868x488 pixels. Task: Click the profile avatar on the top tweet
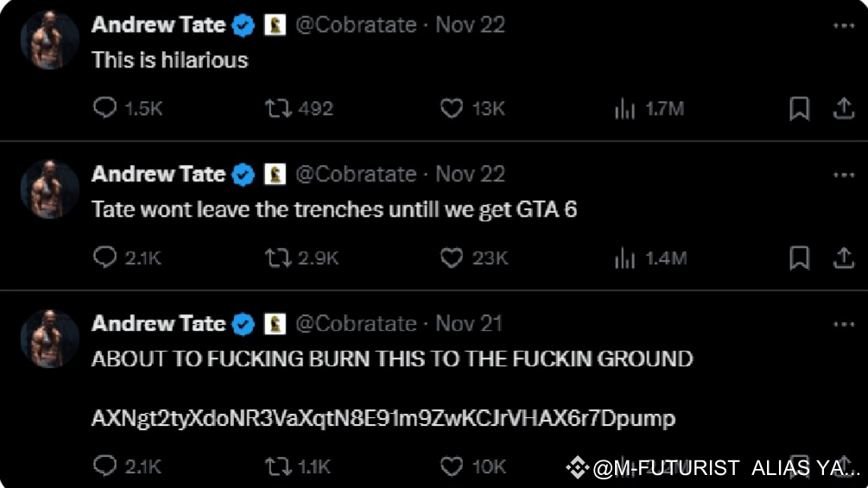pos(50,40)
